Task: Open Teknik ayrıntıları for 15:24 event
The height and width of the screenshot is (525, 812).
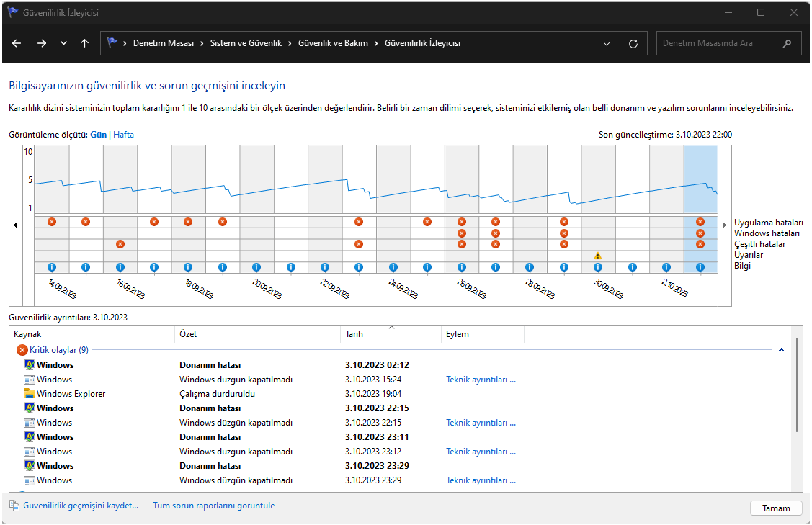Action: pyautogui.click(x=481, y=380)
